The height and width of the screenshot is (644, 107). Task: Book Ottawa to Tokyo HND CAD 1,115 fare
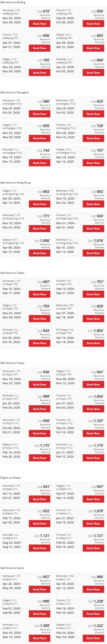(39, 458)
